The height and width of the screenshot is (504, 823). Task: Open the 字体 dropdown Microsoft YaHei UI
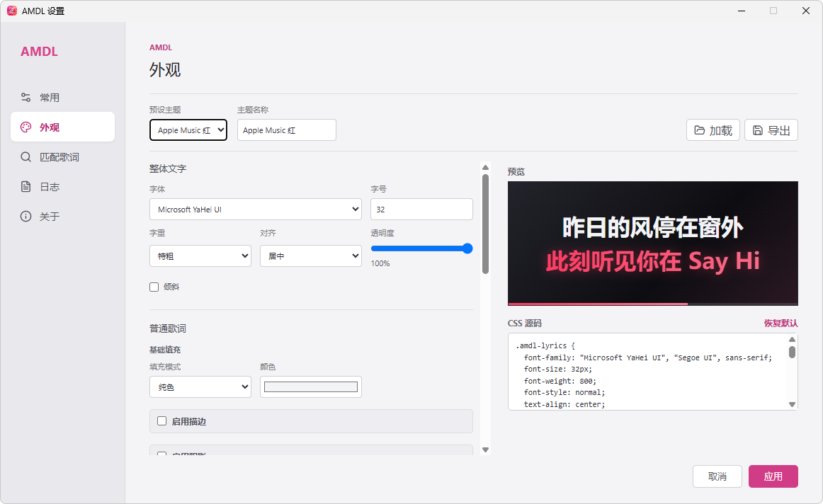(256, 210)
